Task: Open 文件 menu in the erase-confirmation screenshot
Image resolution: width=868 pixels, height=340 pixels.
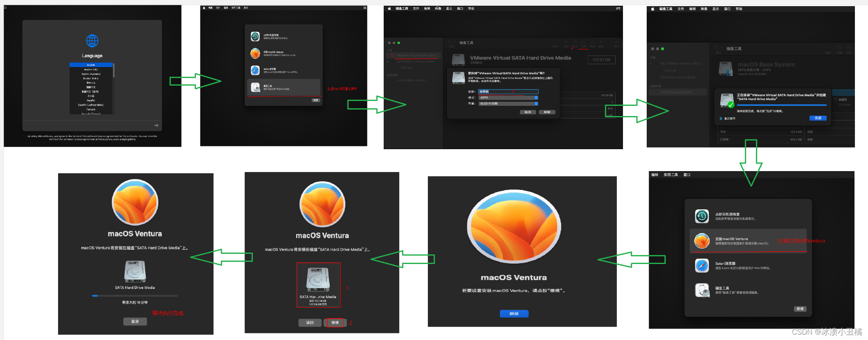Action: click(416, 9)
